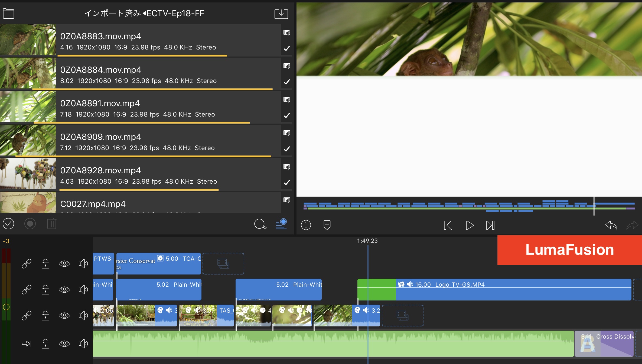The width and height of the screenshot is (642, 364).
Task: Click the undo arrow
Action: tap(611, 225)
